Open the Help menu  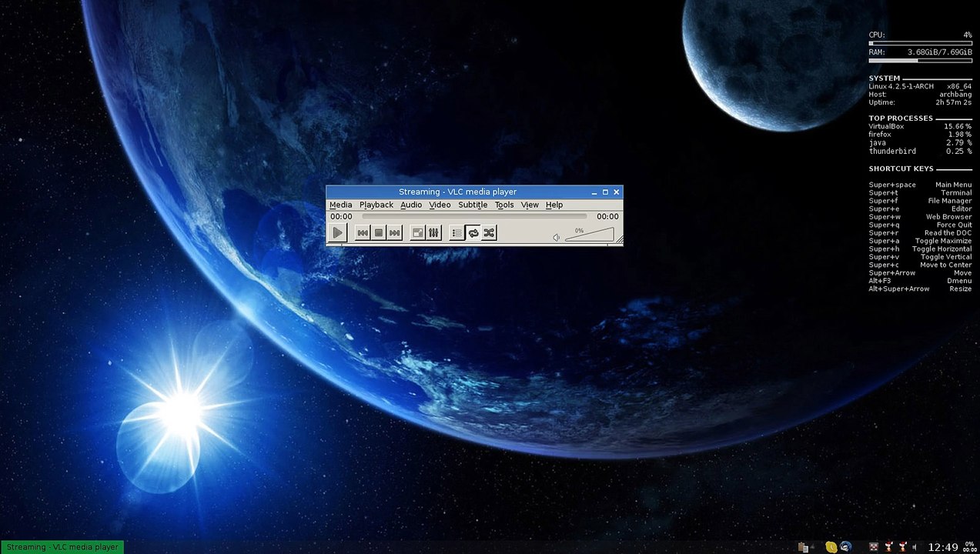554,205
